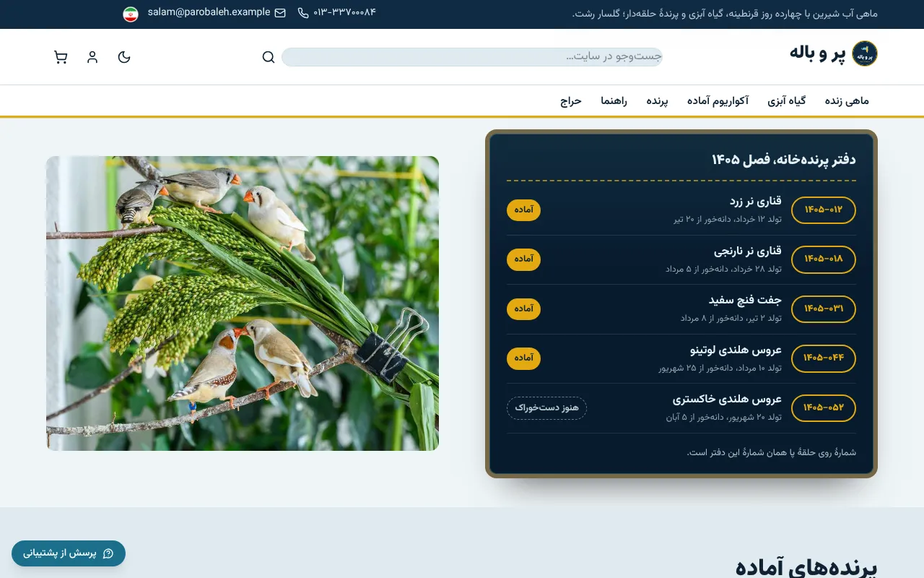
Task: Open the shopping cart icon
Action: click(61, 57)
